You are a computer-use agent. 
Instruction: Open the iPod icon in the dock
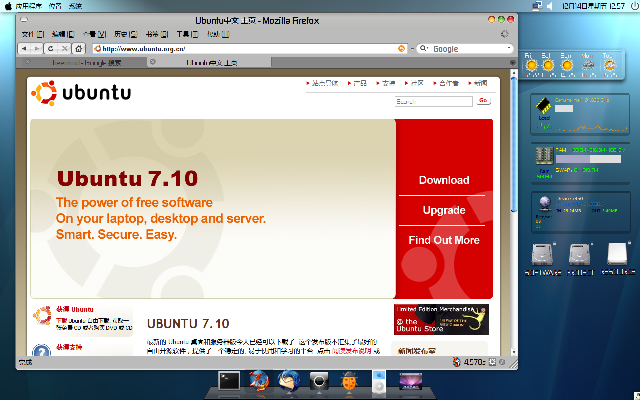coord(379,382)
